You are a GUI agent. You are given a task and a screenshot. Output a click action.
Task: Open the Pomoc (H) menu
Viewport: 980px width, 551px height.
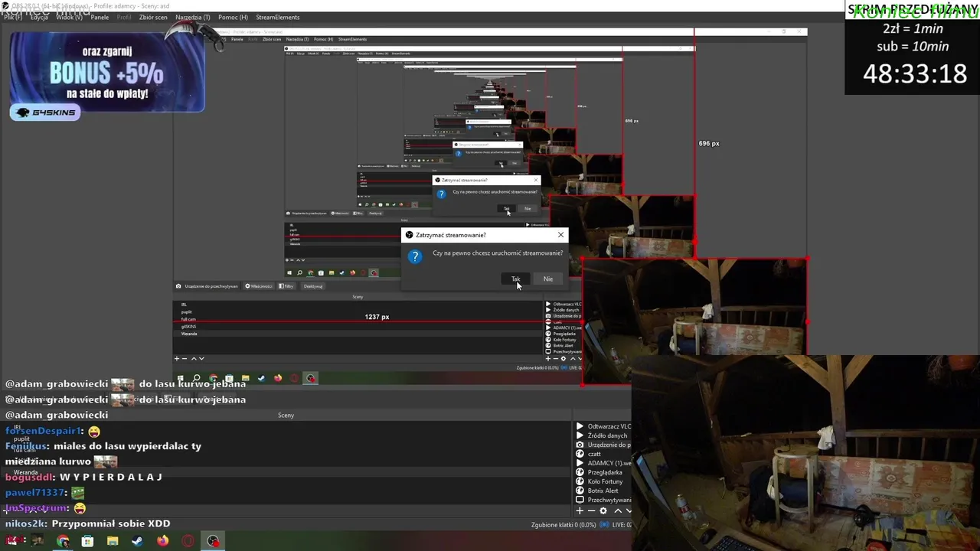(233, 17)
